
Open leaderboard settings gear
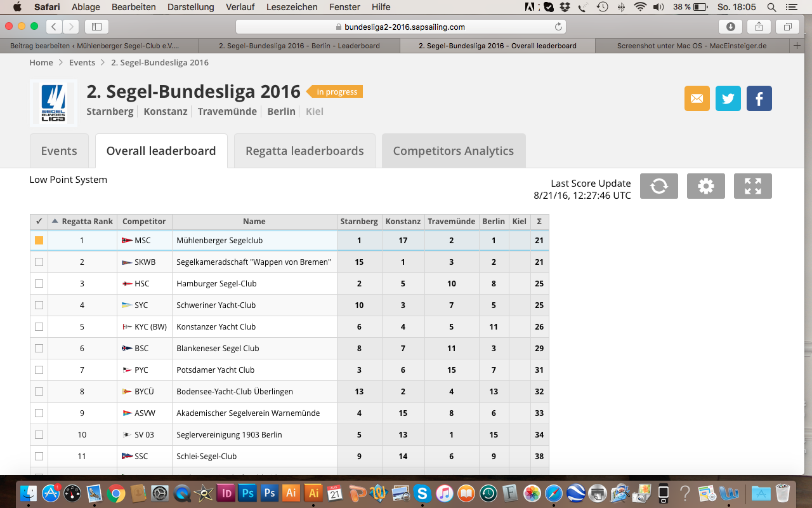point(705,186)
